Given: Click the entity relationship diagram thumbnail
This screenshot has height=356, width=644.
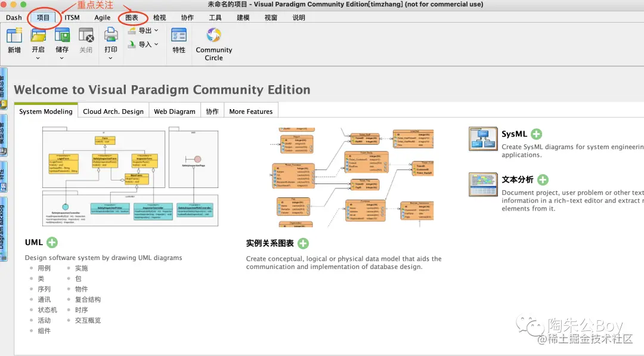Looking at the screenshot, I should pyautogui.click(x=352, y=177).
